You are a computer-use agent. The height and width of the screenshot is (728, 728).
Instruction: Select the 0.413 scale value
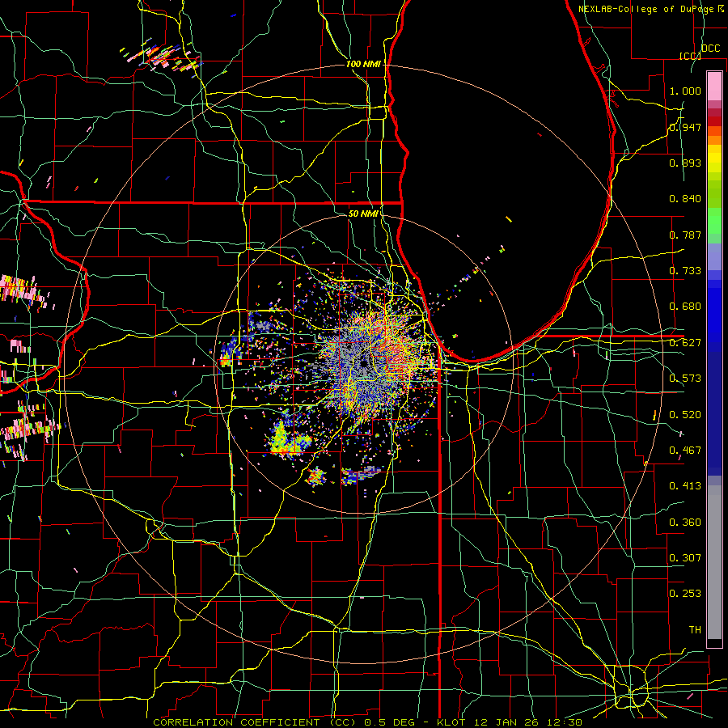(x=685, y=486)
